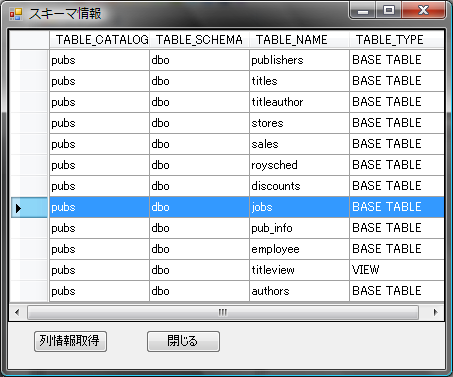Click row header of the authors row

click(29, 291)
